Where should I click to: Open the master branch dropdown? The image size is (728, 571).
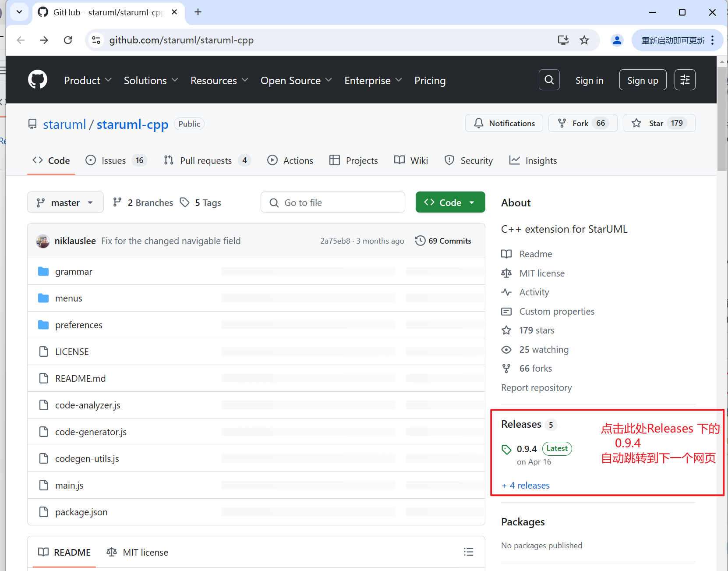pyautogui.click(x=65, y=202)
